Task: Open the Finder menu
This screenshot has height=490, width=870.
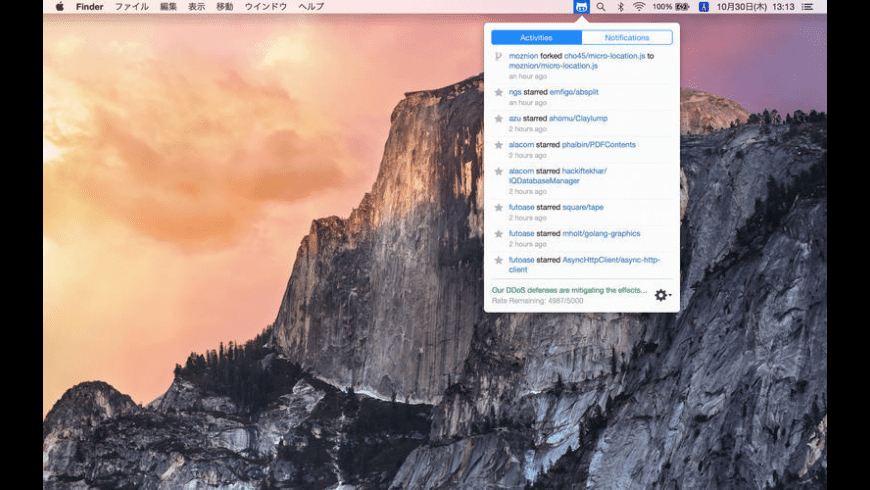Action: (x=89, y=7)
